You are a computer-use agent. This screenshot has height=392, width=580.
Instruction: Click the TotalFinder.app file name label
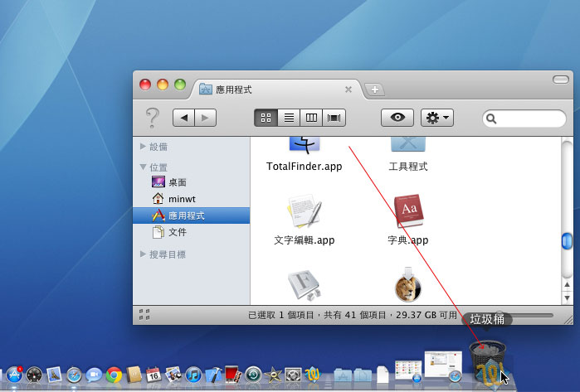(x=304, y=167)
